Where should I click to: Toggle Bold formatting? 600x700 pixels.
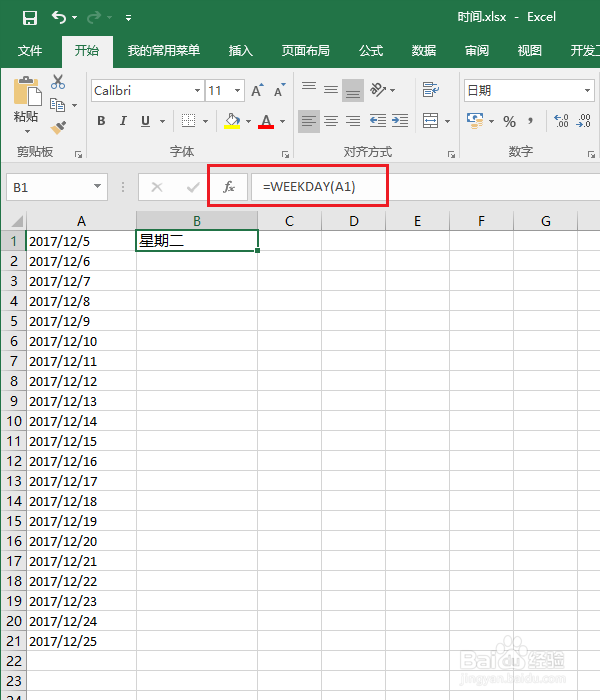tap(101, 121)
